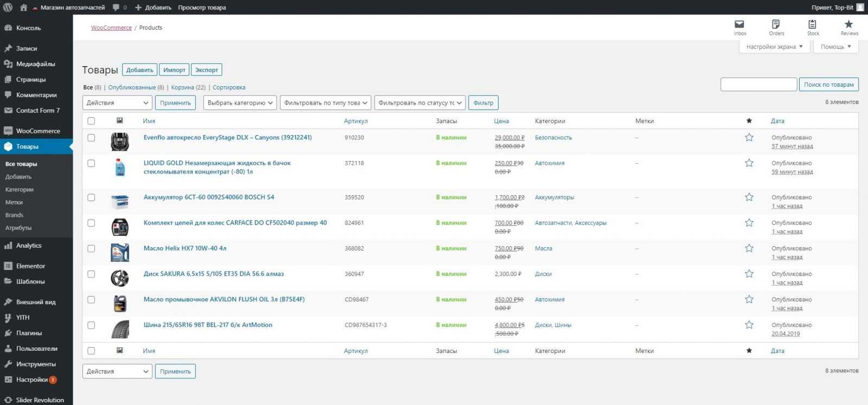Open the Фильтровать по статусу dropdown
This screenshot has width=868, height=405.
tap(420, 102)
